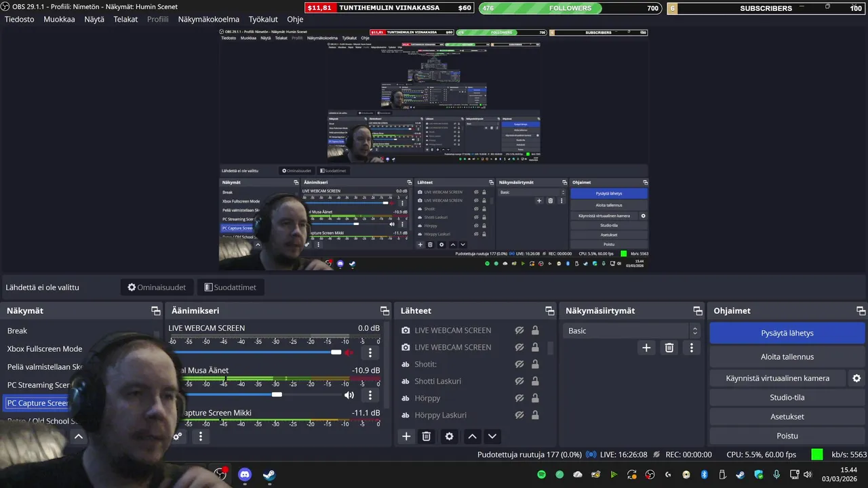Open Discord from the taskbar
868x488 pixels.
[x=245, y=474]
